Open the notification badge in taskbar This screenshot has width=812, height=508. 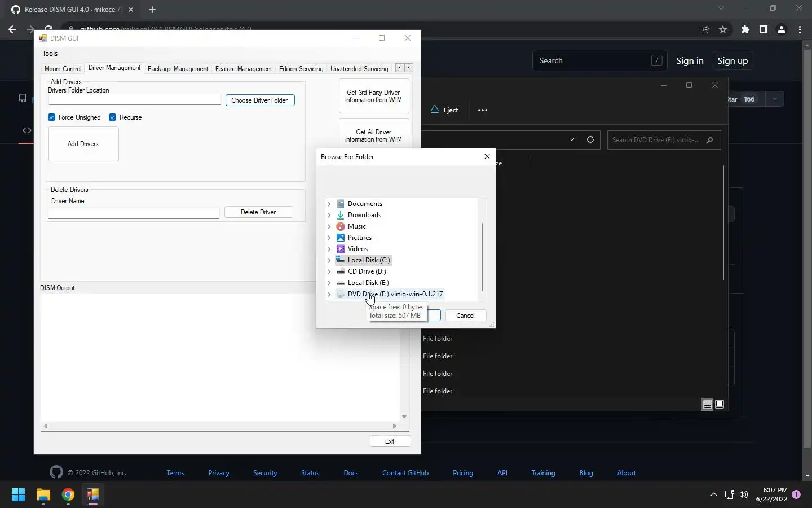click(x=796, y=494)
